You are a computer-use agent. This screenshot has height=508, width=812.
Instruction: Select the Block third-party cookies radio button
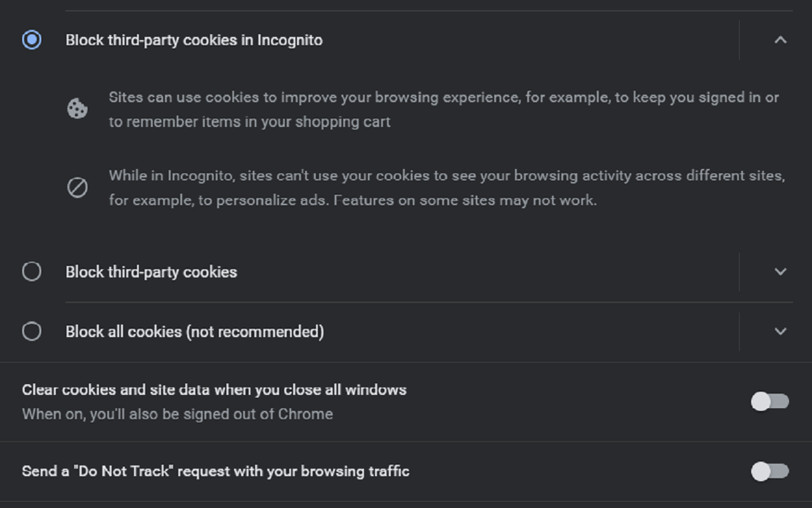[x=32, y=272]
